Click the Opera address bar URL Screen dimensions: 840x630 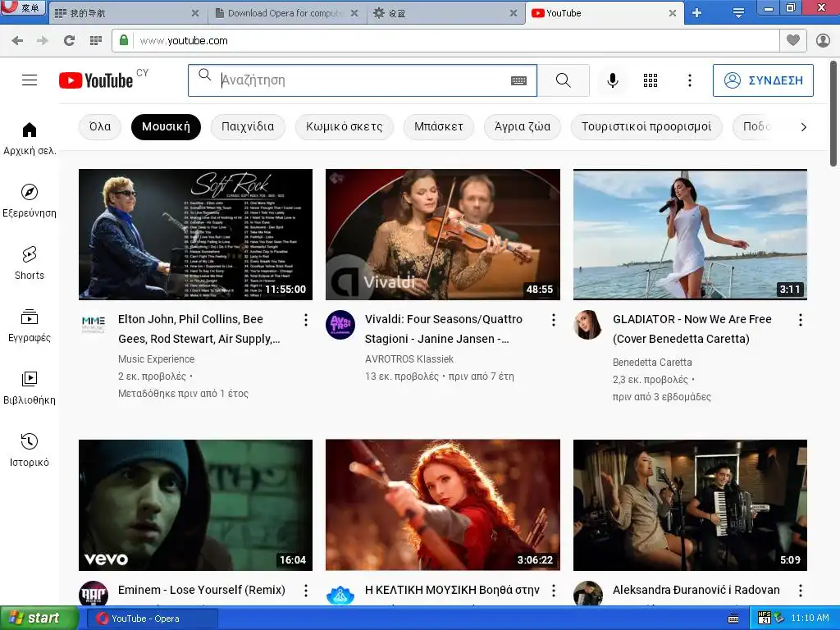pyautogui.click(x=184, y=41)
